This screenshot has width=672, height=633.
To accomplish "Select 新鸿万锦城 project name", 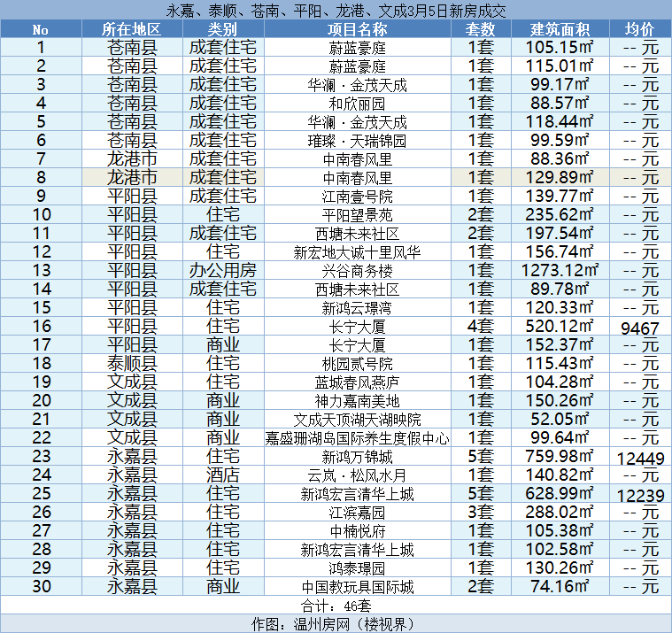I will (358, 457).
